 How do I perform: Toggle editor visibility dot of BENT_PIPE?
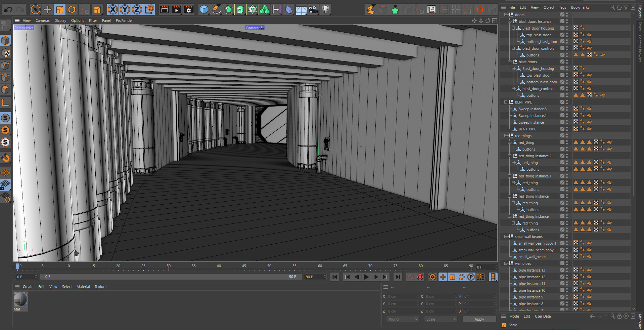567,128
